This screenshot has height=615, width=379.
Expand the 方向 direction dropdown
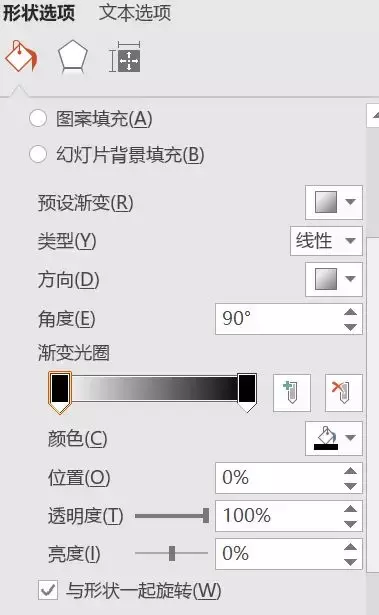tap(334, 279)
